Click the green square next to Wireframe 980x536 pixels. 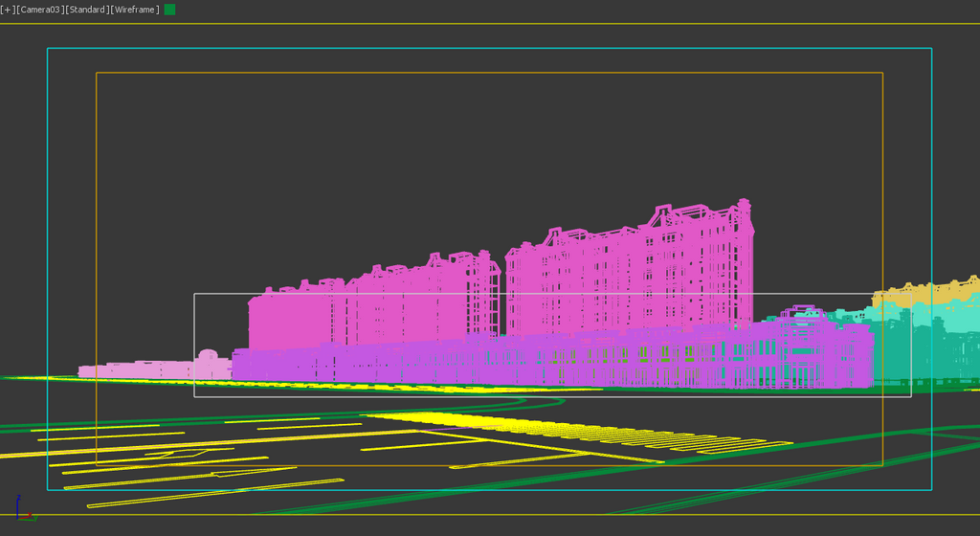[170, 10]
